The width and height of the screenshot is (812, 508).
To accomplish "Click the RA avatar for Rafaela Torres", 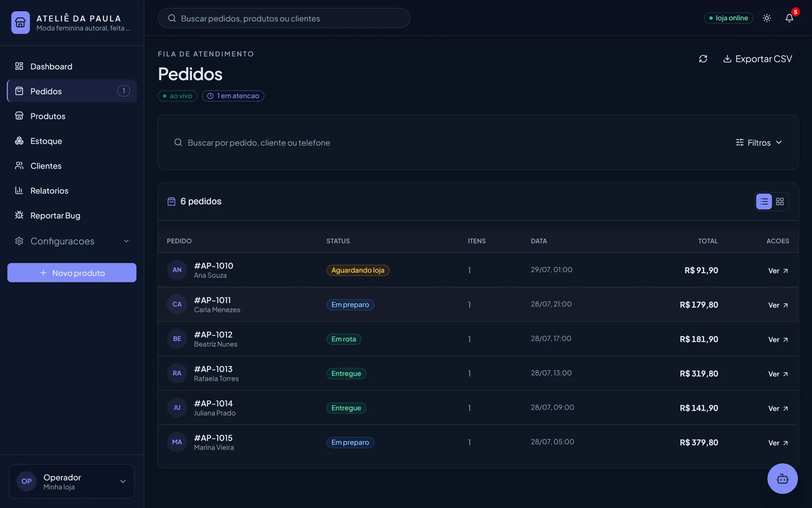I will [x=177, y=373].
